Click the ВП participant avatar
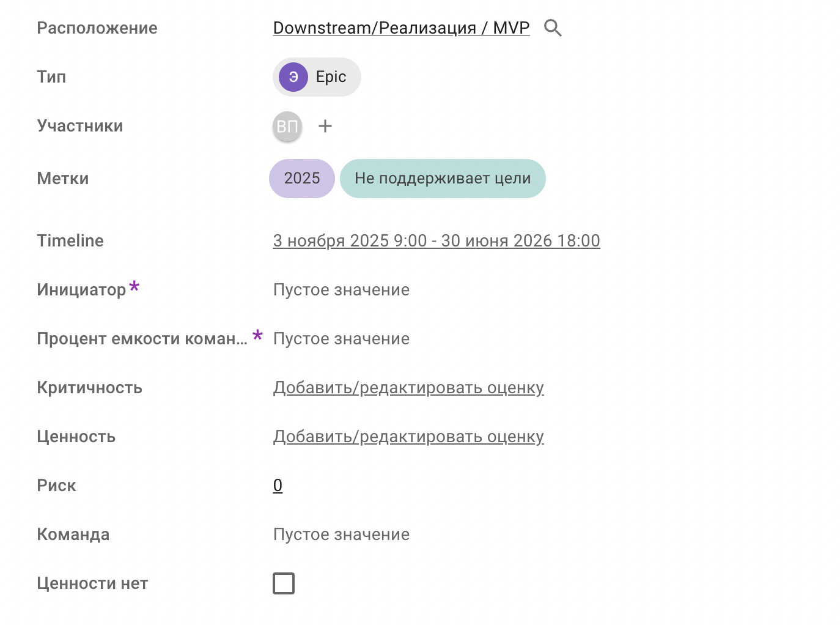 click(287, 127)
